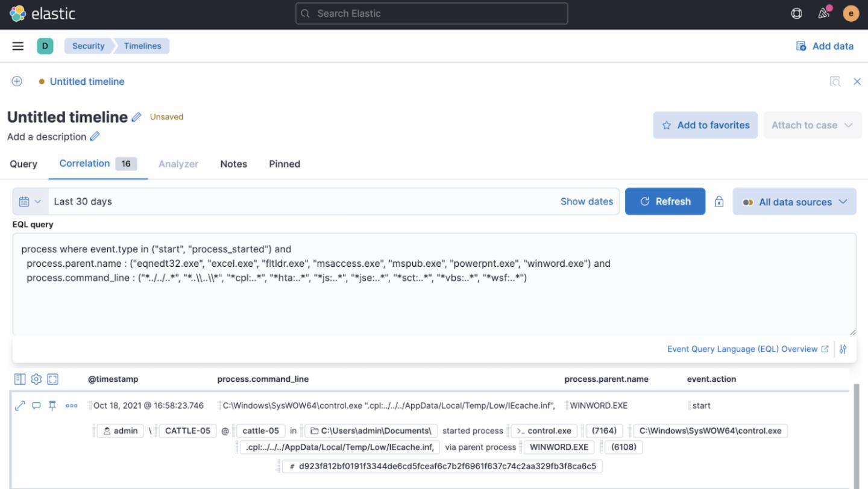Image resolution: width=868 pixels, height=489 pixels.
Task: Add a note to the Oct 18 event
Action: click(36, 405)
